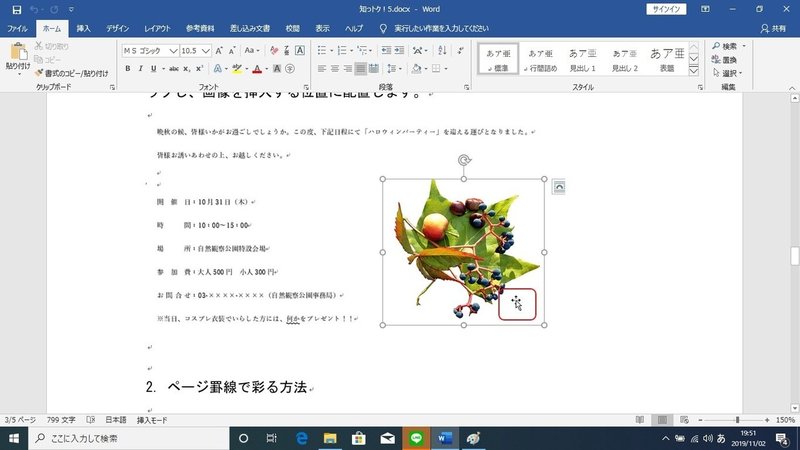Open the font color dropdown arrow

click(x=267, y=68)
